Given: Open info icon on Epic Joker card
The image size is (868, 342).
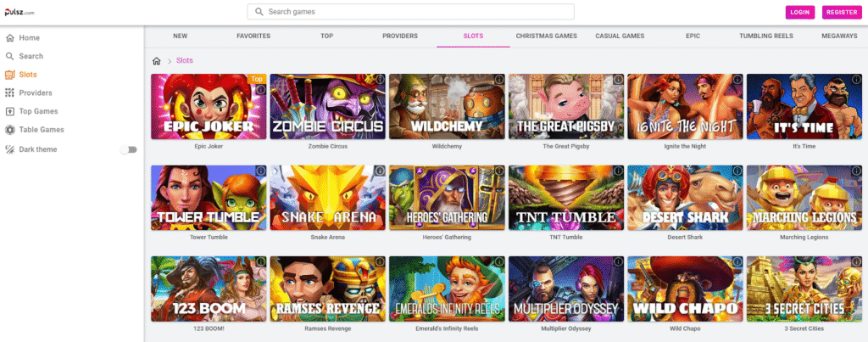Looking at the screenshot, I should 261,89.
